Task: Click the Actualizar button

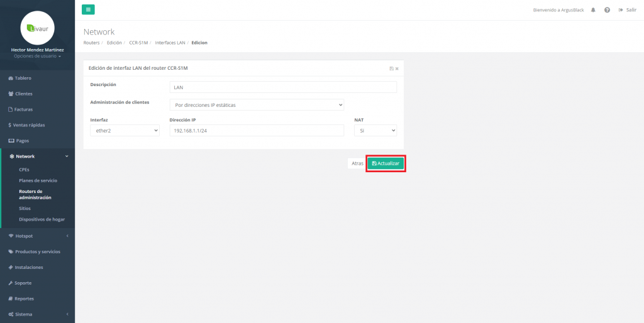Action: 386,163
